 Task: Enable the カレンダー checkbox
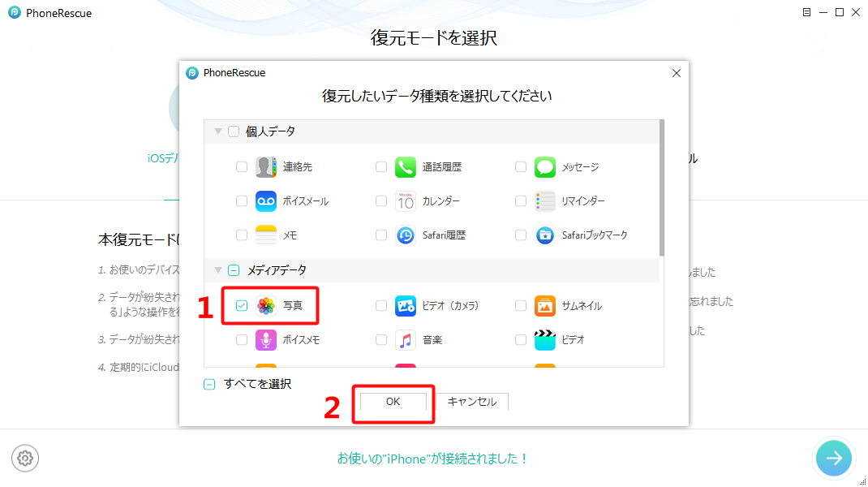(x=380, y=201)
